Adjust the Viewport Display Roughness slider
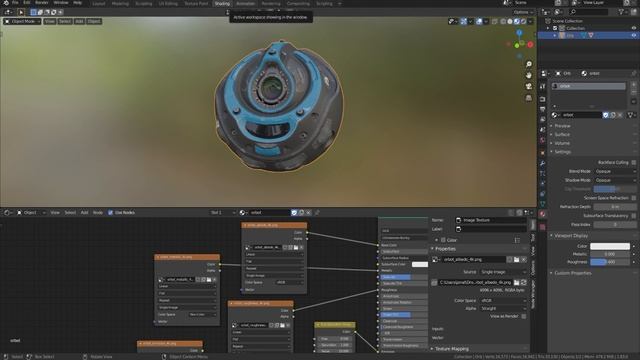This screenshot has height=360, width=640. tap(610, 262)
